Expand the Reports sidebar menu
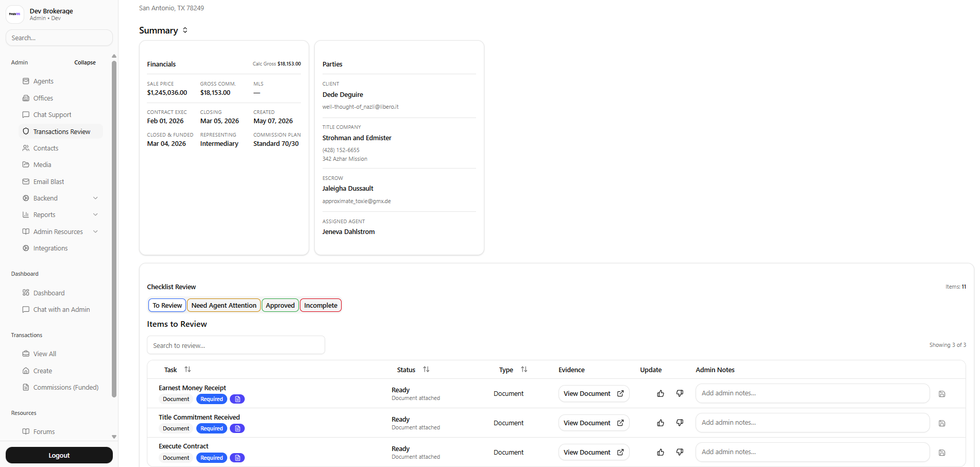This screenshot has height=467, width=980. coord(95,215)
